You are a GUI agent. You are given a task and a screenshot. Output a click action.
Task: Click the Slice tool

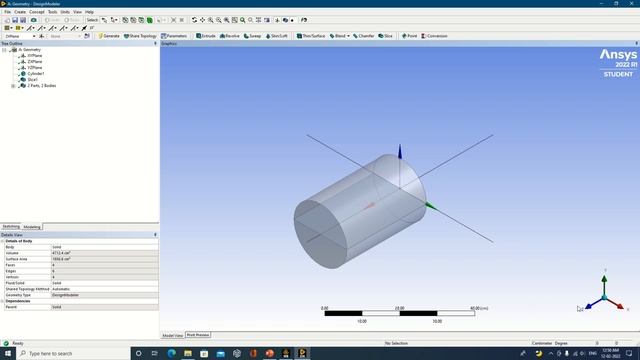pyautogui.click(x=385, y=36)
